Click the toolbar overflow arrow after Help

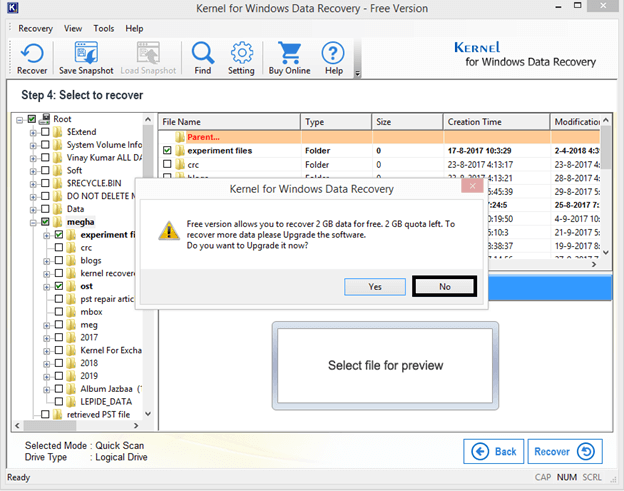[x=357, y=74]
